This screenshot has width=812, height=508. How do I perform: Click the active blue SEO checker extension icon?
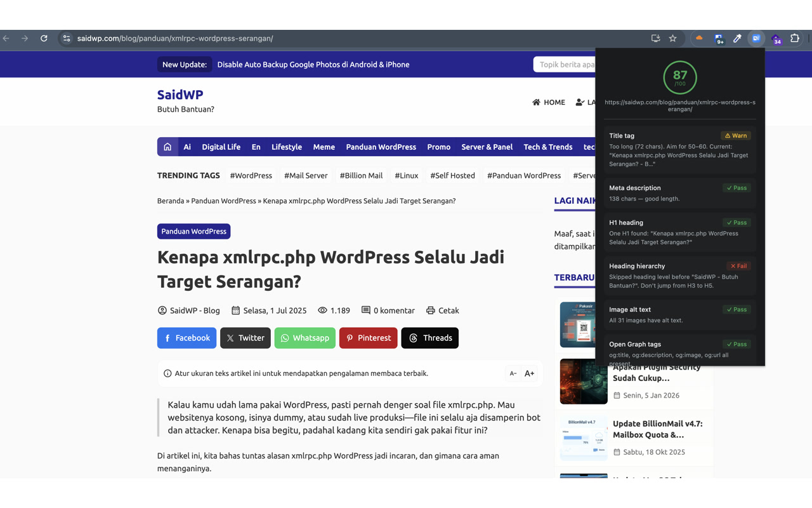coord(756,38)
